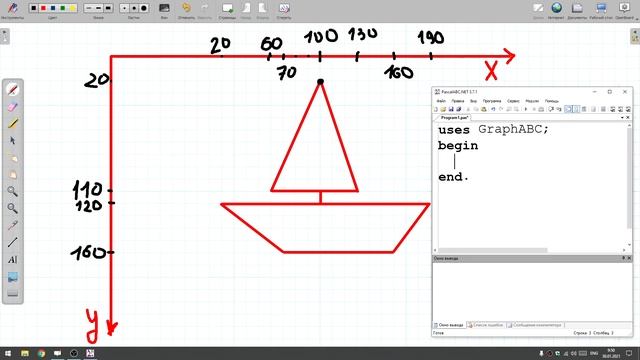Click the Undo (Отменить) arrow

[x=187, y=8]
